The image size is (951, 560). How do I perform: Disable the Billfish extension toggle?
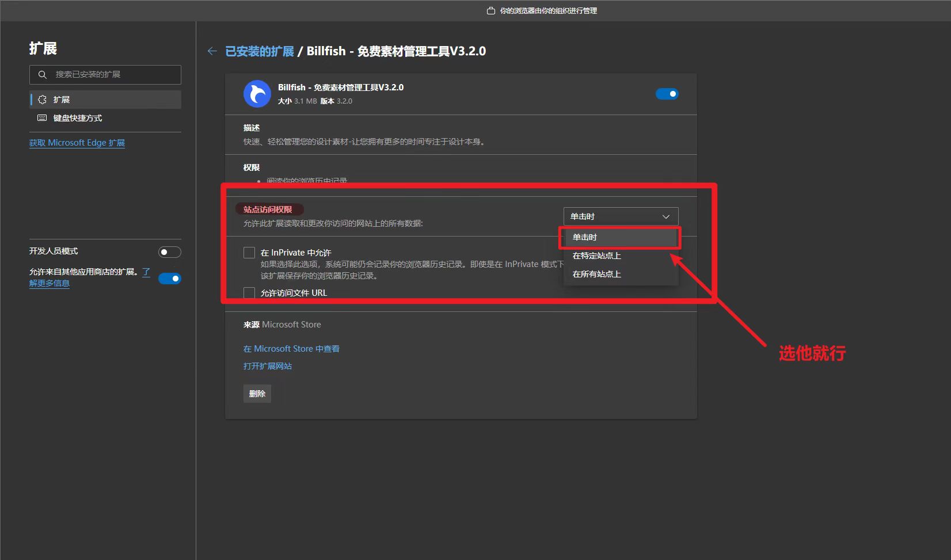[x=667, y=94]
